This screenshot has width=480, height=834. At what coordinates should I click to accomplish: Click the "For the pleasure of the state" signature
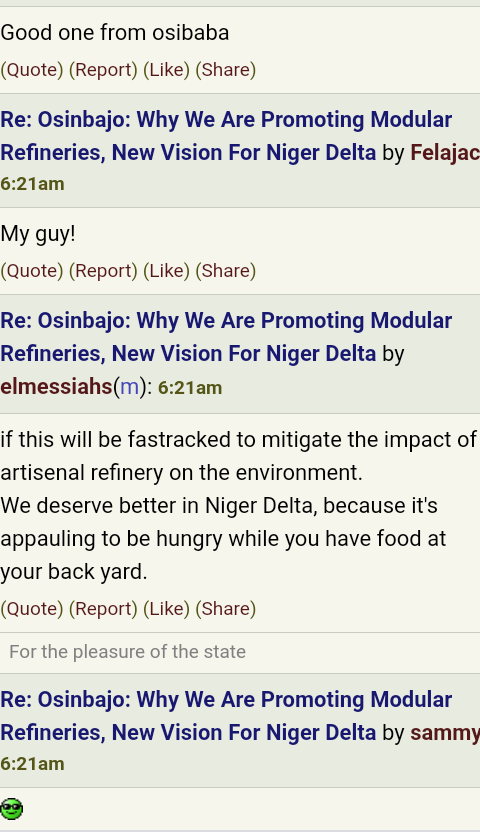click(128, 652)
